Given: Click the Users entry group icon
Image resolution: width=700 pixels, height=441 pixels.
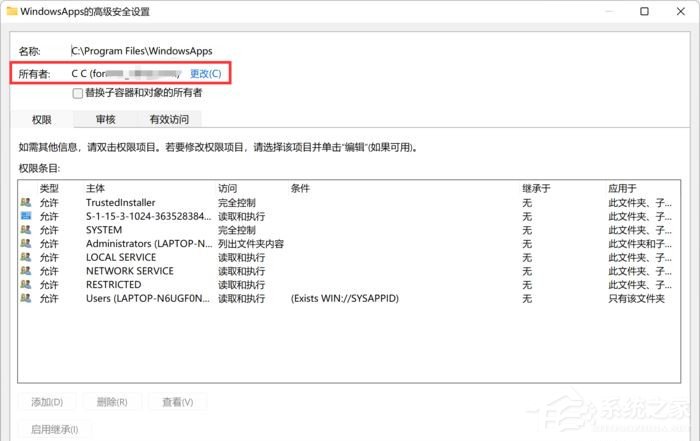Looking at the screenshot, I should click(x=25, y=299).
